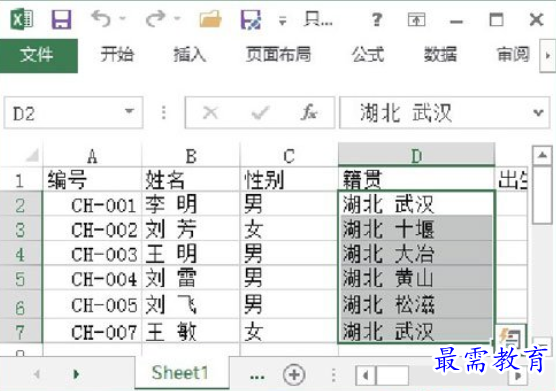The height and width of the screenshot is (391, 556).
Task: Click the Excel application icon
Action: coord(22,19)
